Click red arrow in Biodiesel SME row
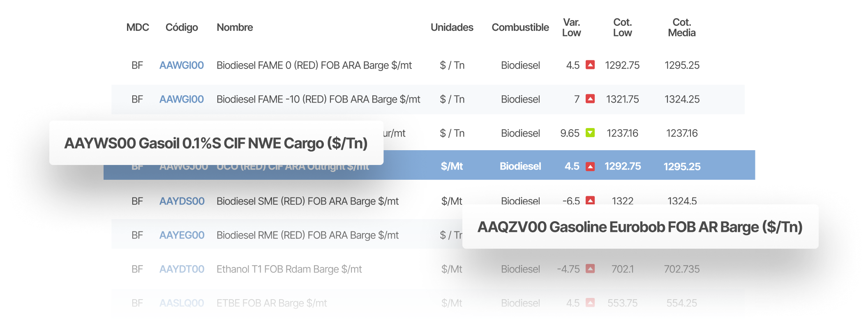 coord(590,201)
